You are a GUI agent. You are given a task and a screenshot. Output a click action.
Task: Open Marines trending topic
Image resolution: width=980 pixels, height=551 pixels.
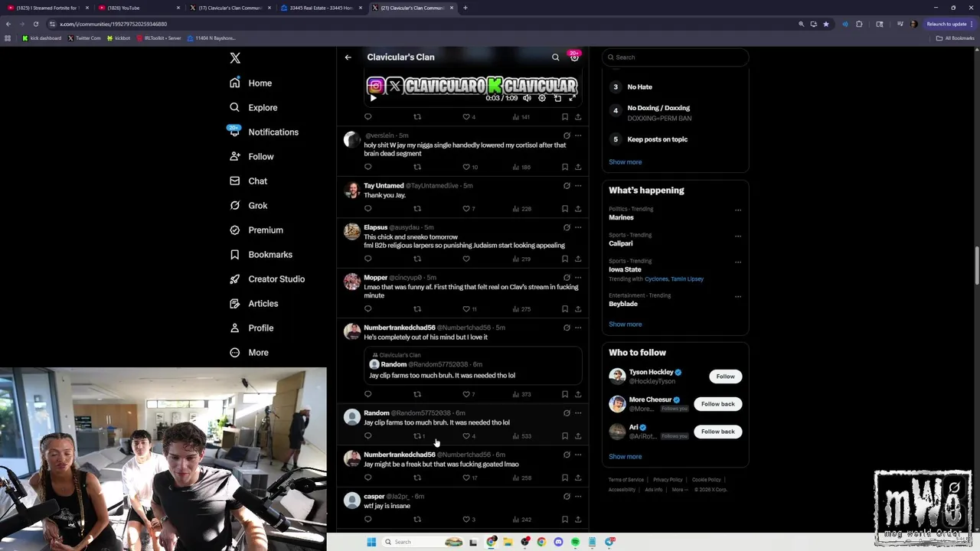tap(621, 217)
